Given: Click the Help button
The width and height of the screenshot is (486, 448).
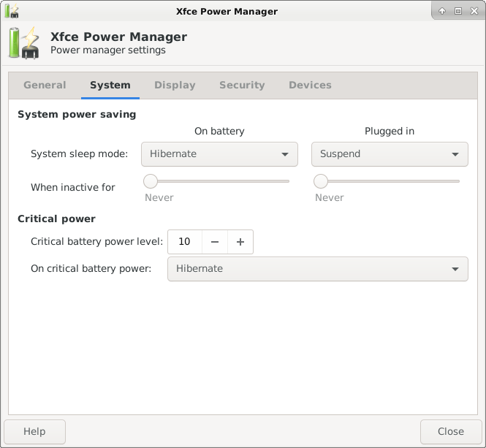Looking at the screenshot, I should pos(35,432).
